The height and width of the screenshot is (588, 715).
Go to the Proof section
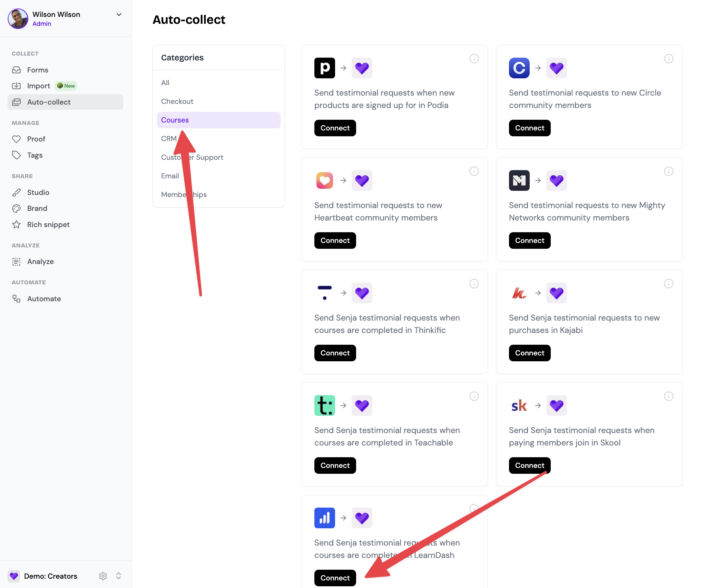(65, 139)
